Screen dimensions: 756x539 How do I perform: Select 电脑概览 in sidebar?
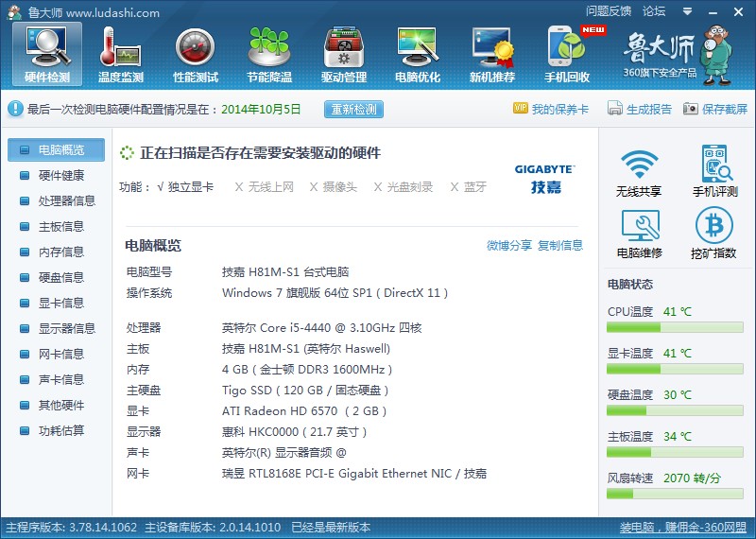pyautogui.click(x=56, y=149)
